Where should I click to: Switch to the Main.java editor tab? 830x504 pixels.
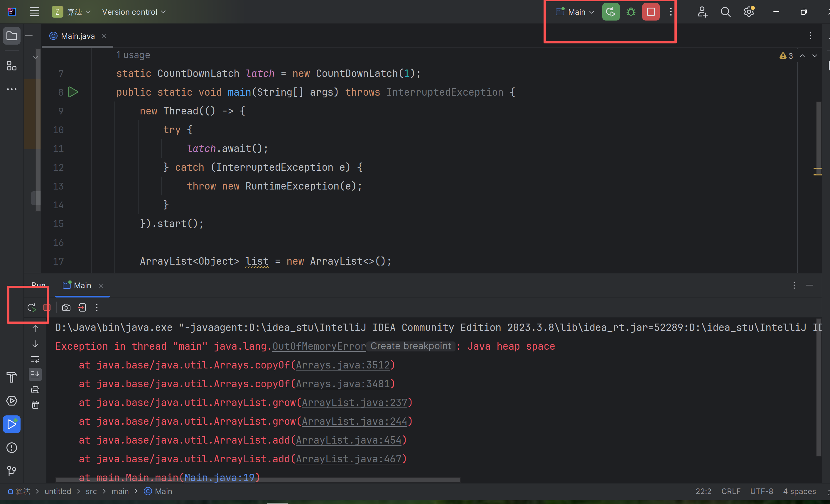point(77,36)
